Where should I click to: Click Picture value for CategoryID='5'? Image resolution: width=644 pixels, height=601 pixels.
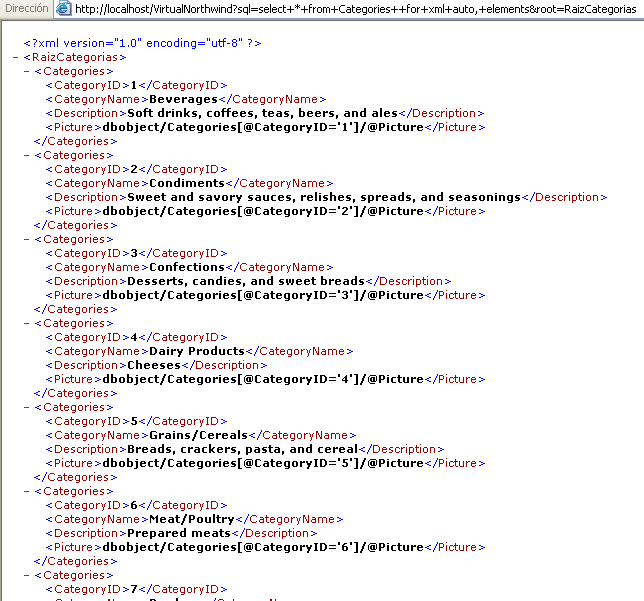tap(263, 463)
